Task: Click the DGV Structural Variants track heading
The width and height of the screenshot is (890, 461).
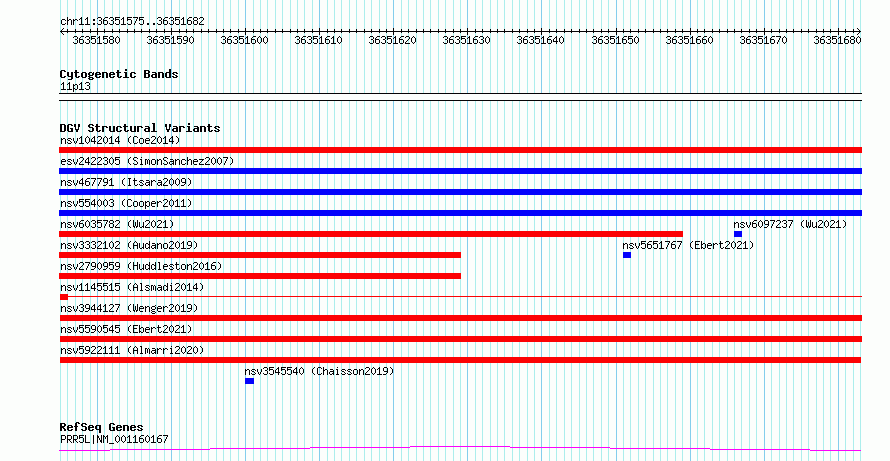Action: point(140,128)
